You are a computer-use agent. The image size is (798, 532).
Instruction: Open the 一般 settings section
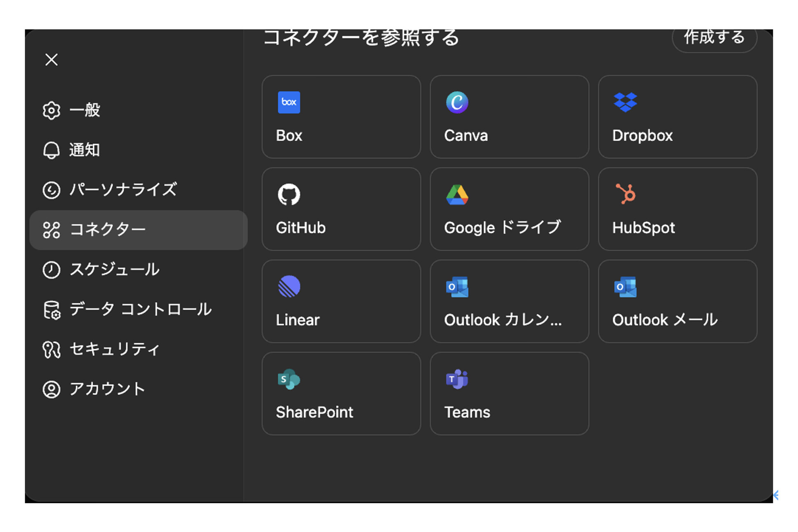pyautogui.click(x=138, y=110)
